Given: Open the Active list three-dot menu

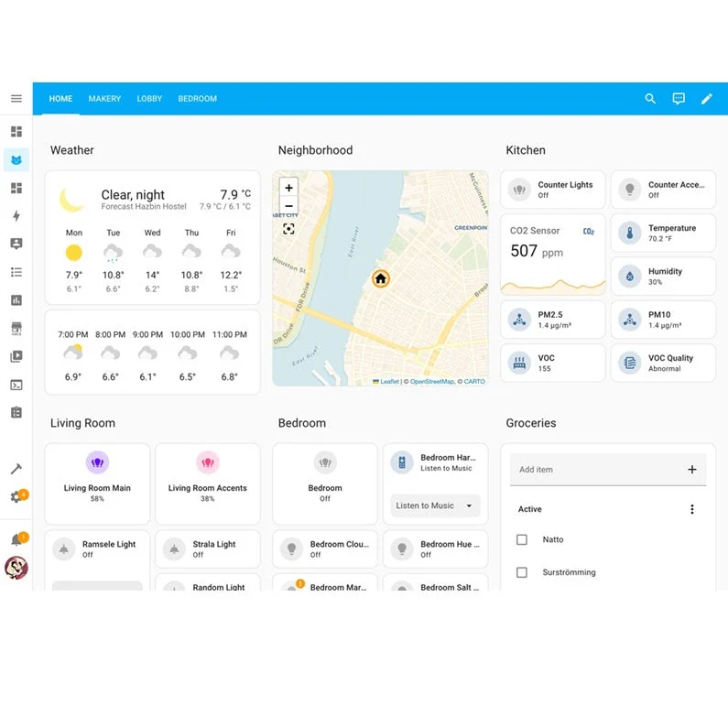Looking at the screenshot, I should tap(691, 509).
